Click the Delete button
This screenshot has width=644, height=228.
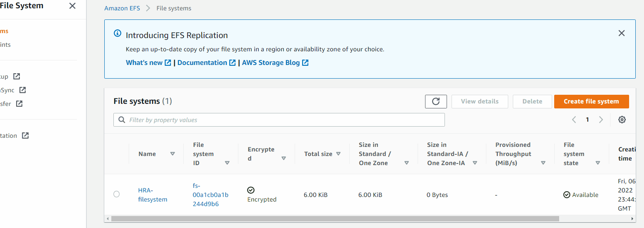click(532, 101)
